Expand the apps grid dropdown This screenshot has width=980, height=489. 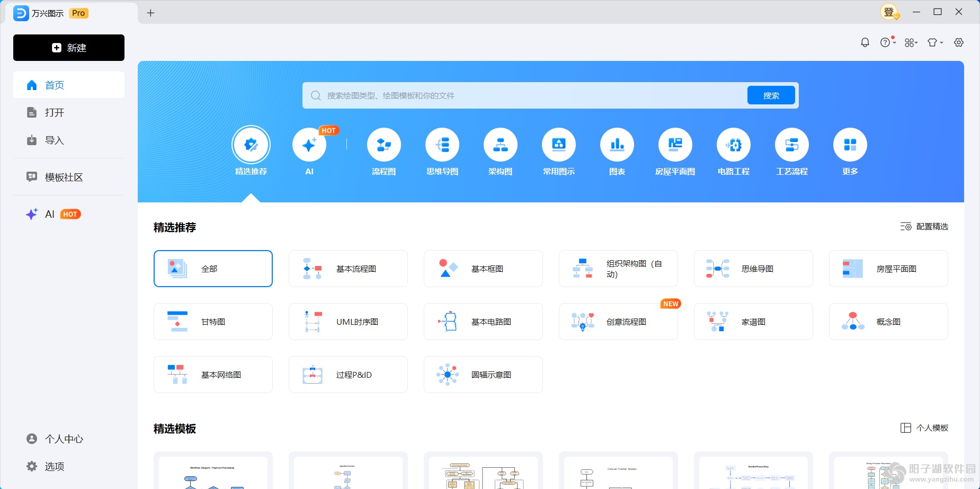click(911, 42)
